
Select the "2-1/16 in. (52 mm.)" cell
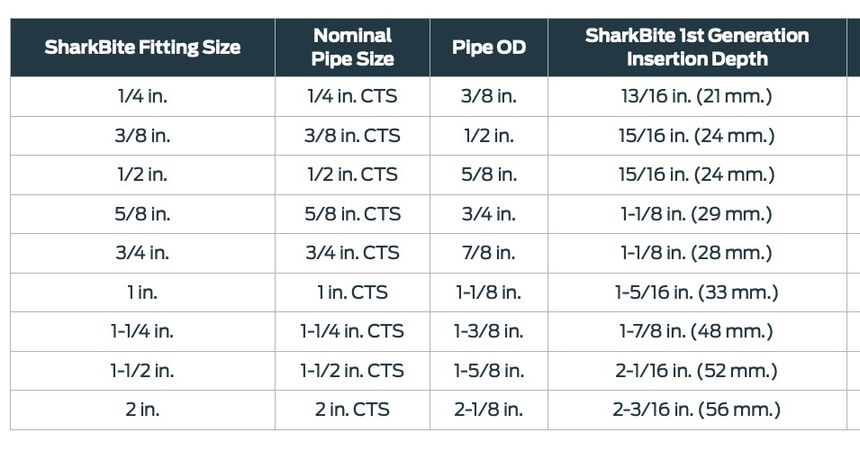696,371
